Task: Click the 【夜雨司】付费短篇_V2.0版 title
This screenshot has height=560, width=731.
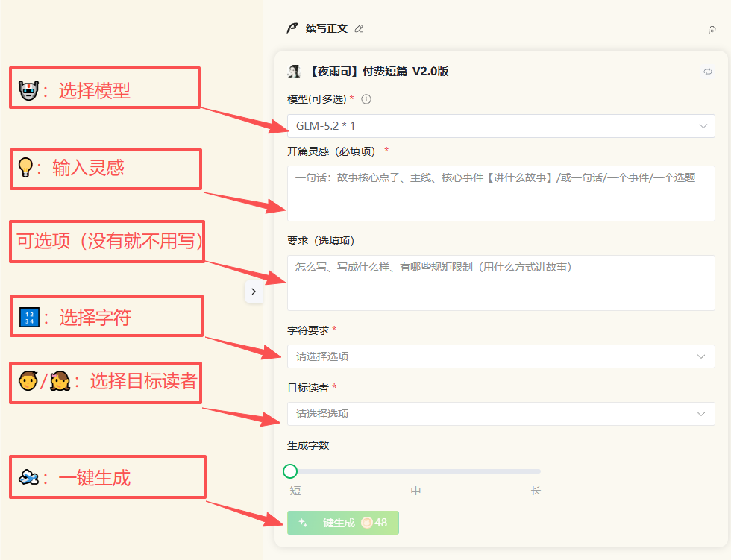Action: pos(378,72)
